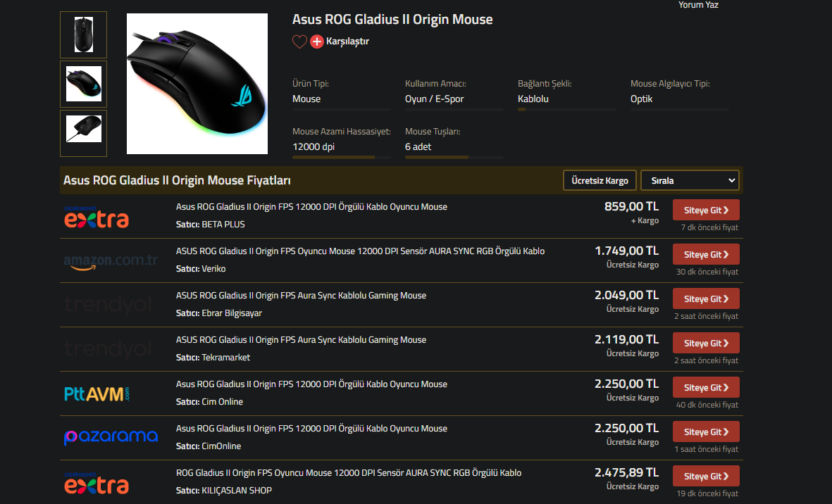This screenshot has width=832, height=504.
Task: Click the pazarama store logo
Action: tap(111, 436)
